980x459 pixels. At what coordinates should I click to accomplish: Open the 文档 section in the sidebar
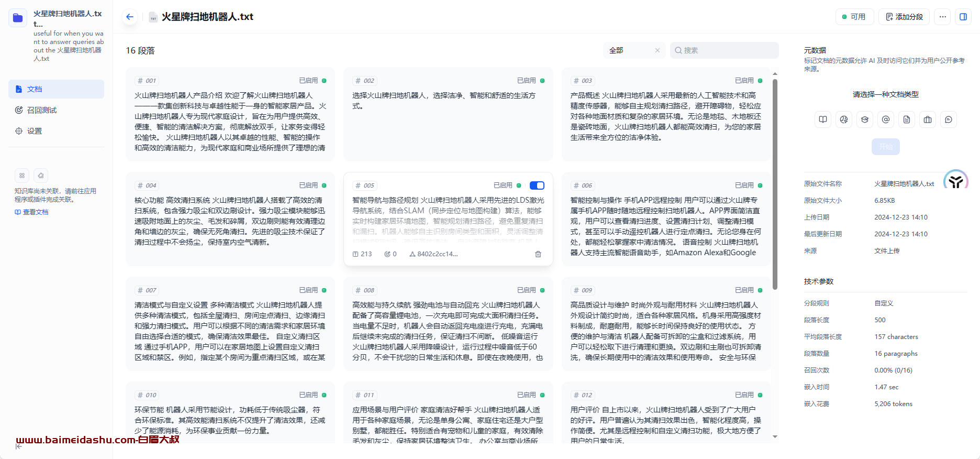click(x=56, y=89)
